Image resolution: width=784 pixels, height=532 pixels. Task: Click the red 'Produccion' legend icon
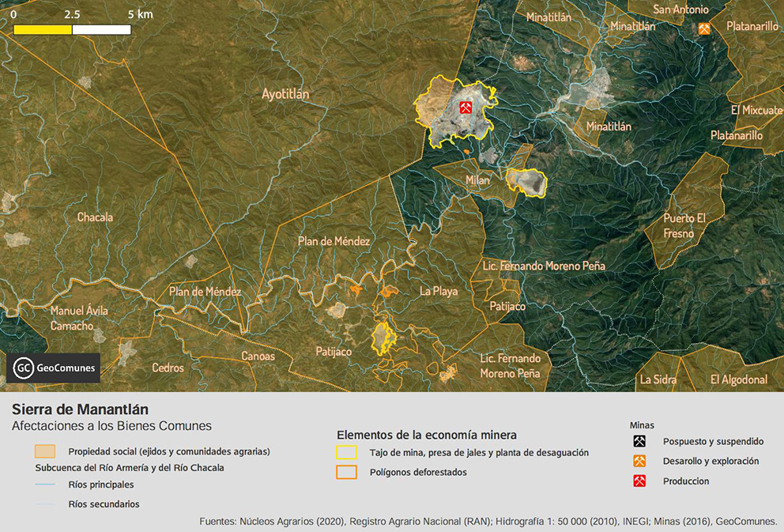tap(639, 481)
